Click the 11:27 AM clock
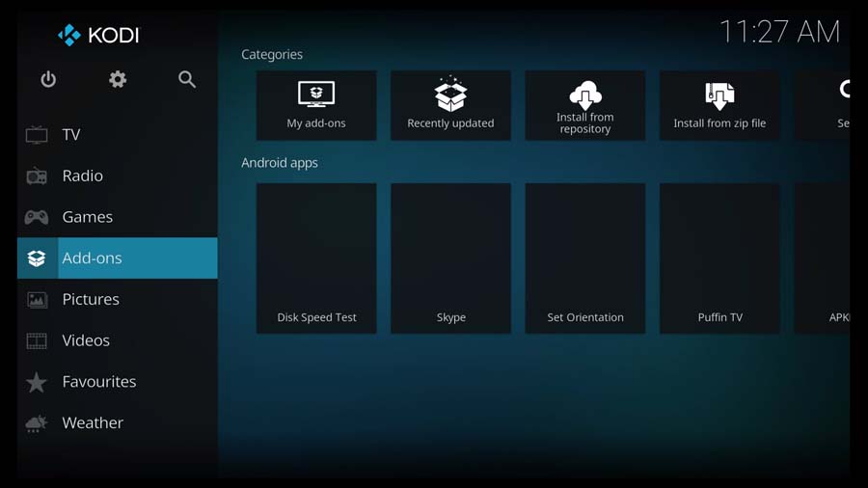The width and height of the screenshot is (868, 488). (x=779, y=32)
